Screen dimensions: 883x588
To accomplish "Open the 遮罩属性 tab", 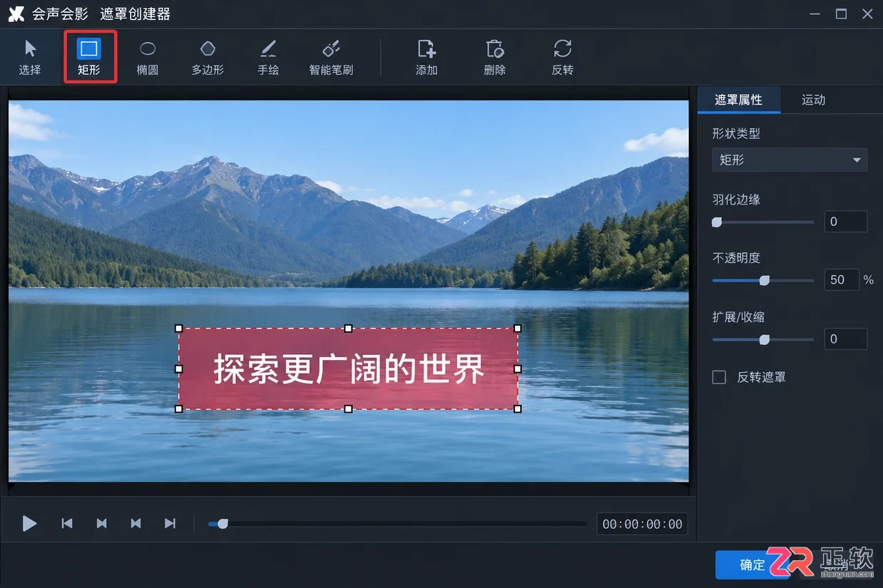I will (739, 100).
